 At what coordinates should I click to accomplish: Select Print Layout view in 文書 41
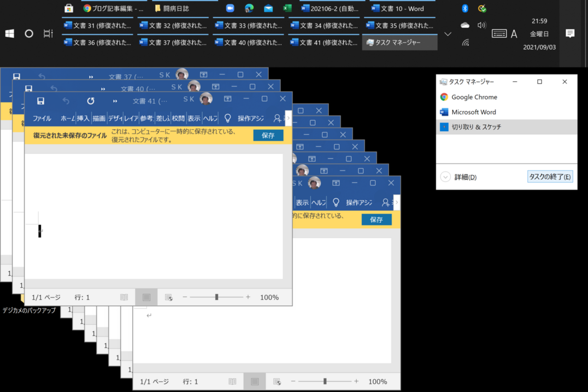(146, 297)
